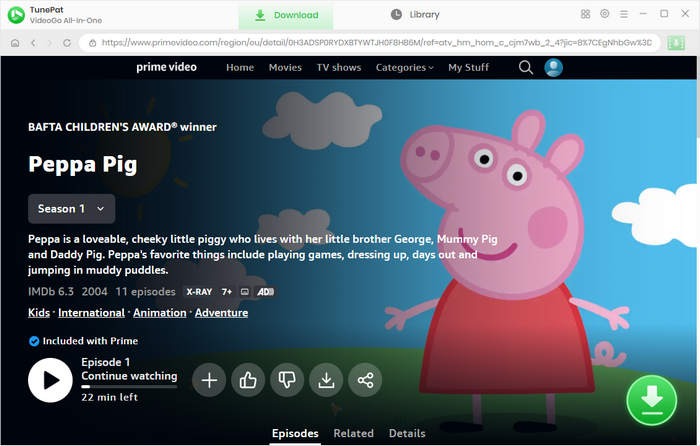The width and height of the screenshot is (700, 446).
Task: Click the 22 min left text
Action: [x=109, y=397]
